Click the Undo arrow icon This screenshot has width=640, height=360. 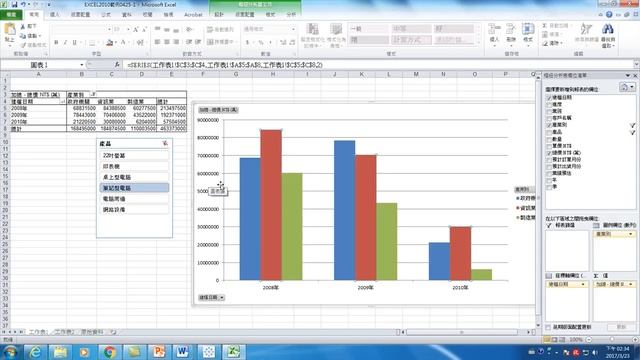pyautogui.click(x=23, y=4)
